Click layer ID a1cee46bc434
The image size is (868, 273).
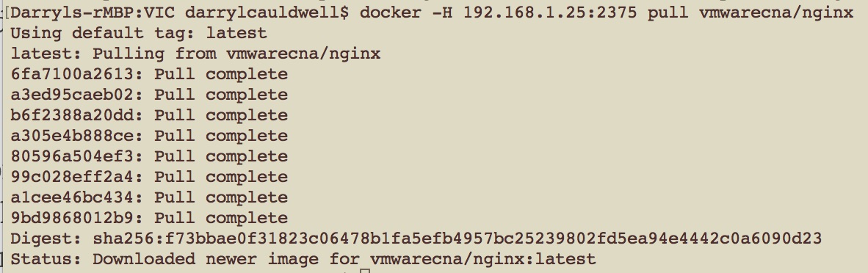[x=72, y=197]
